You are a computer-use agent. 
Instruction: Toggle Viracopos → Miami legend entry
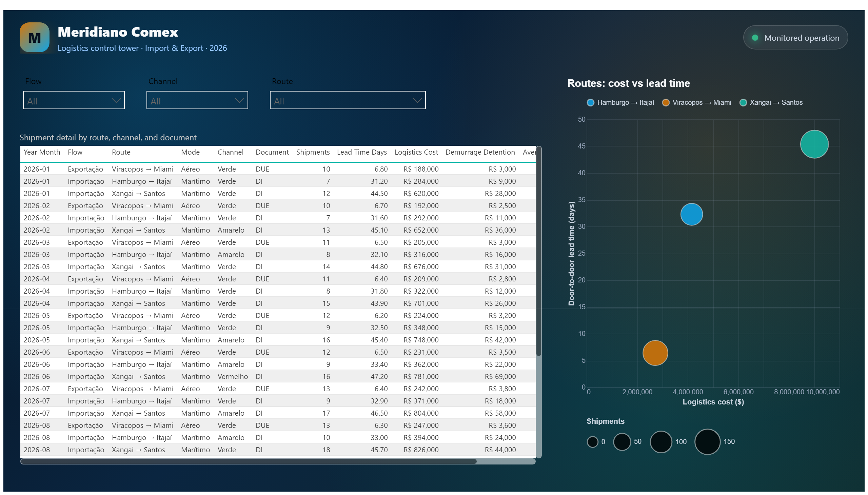[696, 102]
